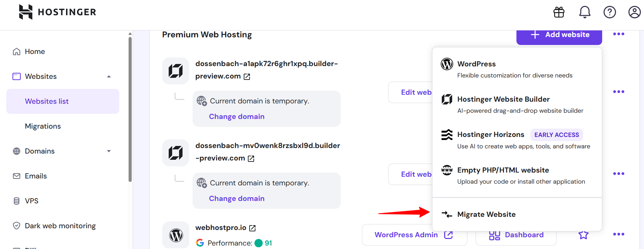Open the WordPress Admin button

pyautogui.click(x=414, y=235)
